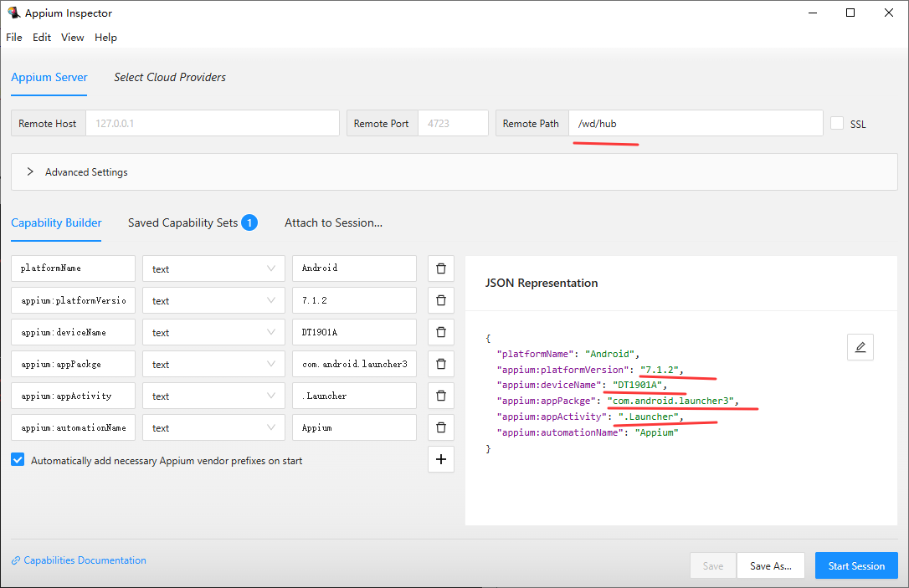
Task: Click the 7.1.2 value field
Action: (x=354, y=300)
